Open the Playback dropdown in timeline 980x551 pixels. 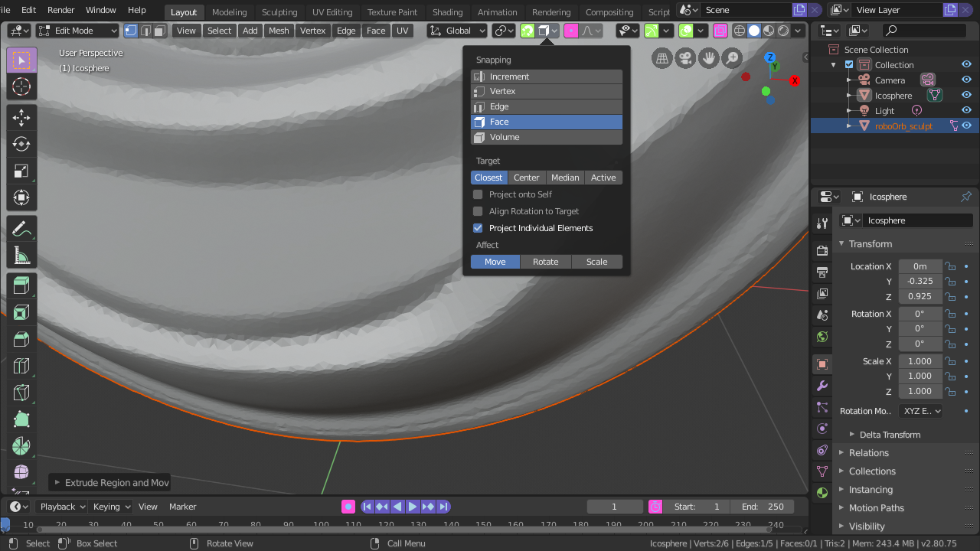point(63,507)
